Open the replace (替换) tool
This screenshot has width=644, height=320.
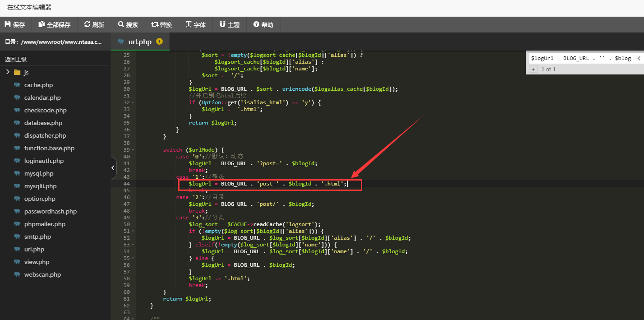pyautogui.click(x=161, y=25)
